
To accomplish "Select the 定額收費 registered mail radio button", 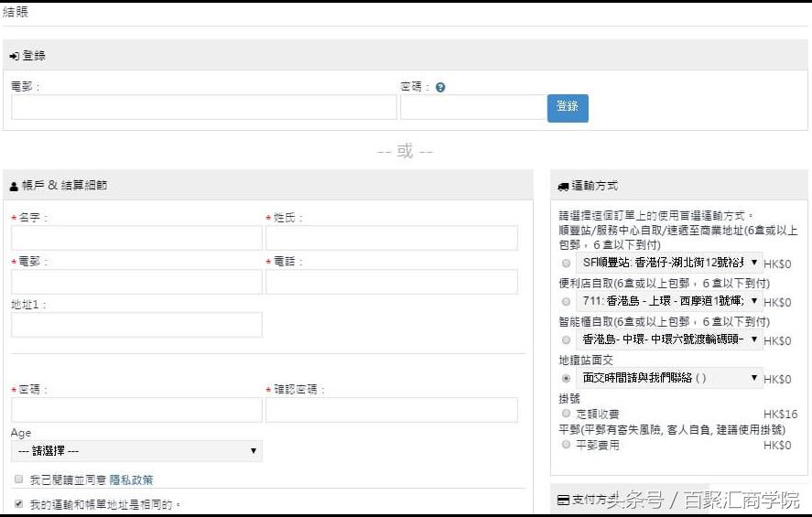I will 566,414.
